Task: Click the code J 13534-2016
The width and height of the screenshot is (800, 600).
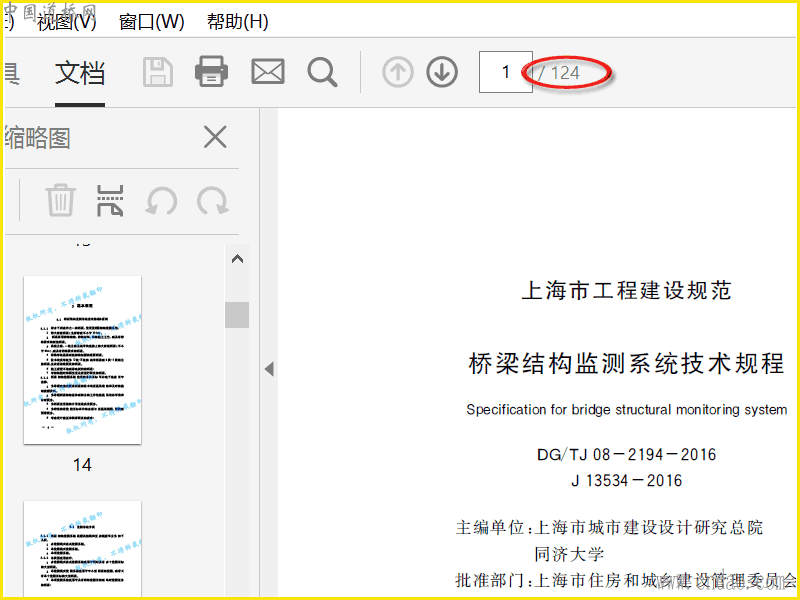Action: coord(627,480)
